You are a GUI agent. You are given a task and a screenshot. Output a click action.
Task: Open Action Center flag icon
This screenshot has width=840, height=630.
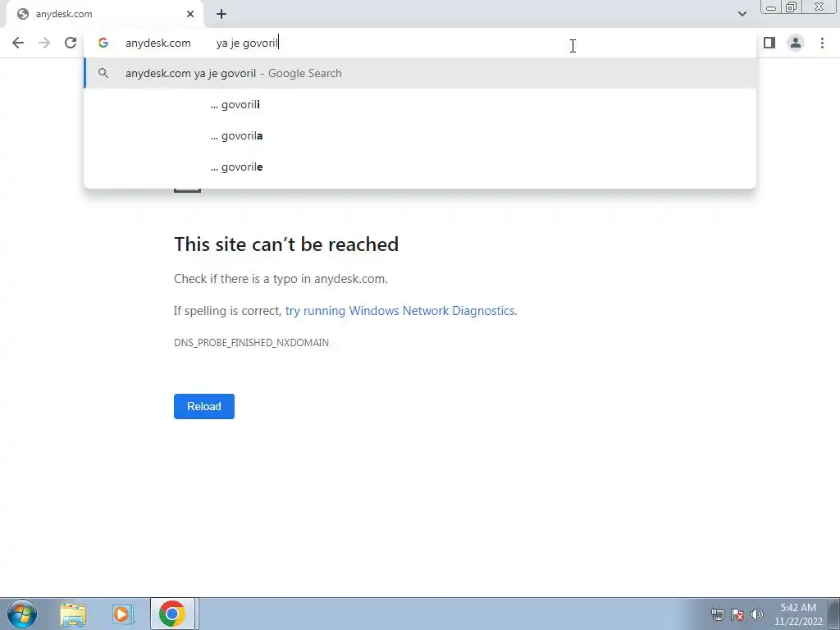(737, 614)
